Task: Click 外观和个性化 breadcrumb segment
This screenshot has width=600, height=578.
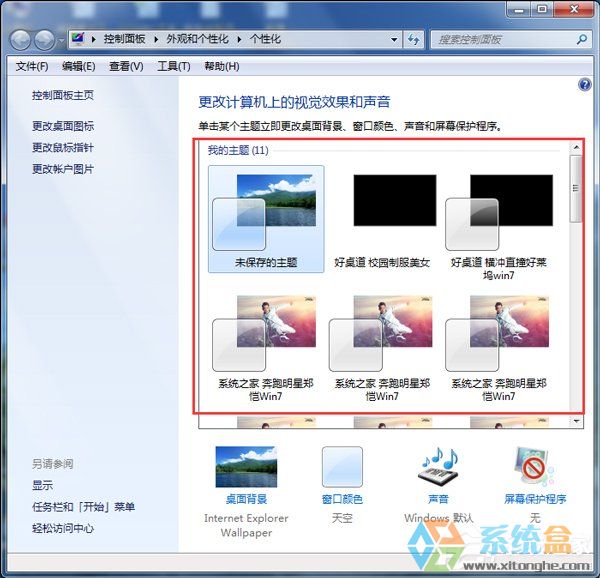Action: point(197,39)
